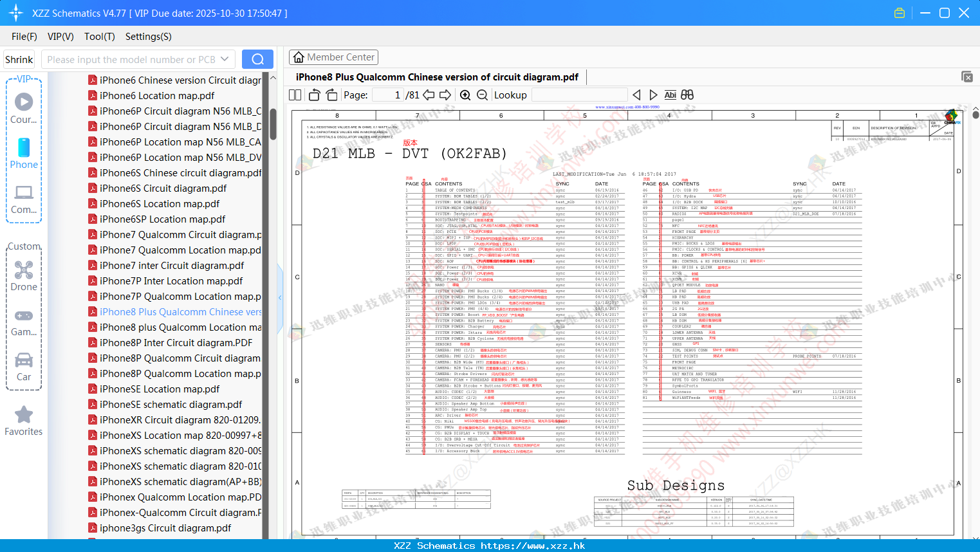980x552 pixels.
Task: Open model number dropdown arrow
Action: 225,59
